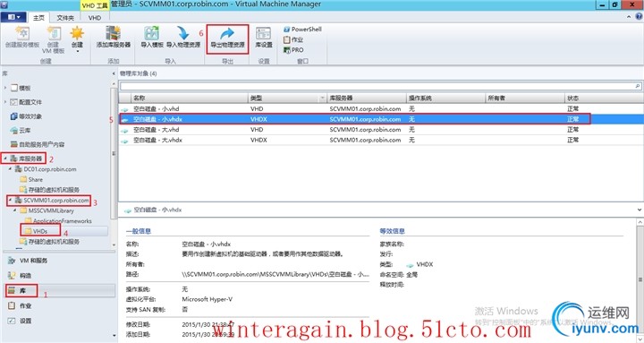
Task: Open 库设置 from the ribbon
Action: pyautogui.click(x=264, y=37)
